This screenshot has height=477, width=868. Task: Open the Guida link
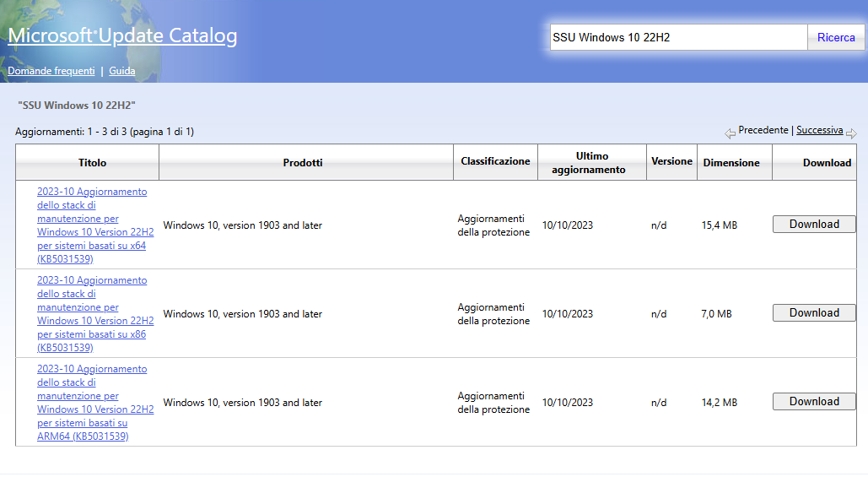pos(121,71)
